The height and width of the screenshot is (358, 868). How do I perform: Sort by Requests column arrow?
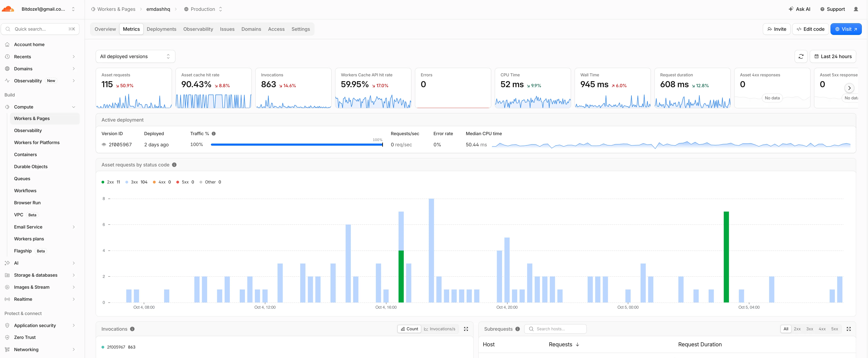pos(577,345)
